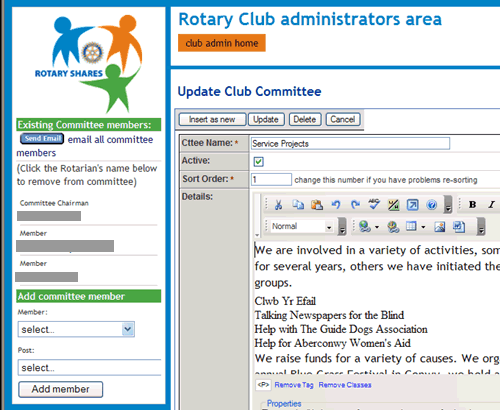
Task: Open the Post select dropdown
Action: point(89,368)
